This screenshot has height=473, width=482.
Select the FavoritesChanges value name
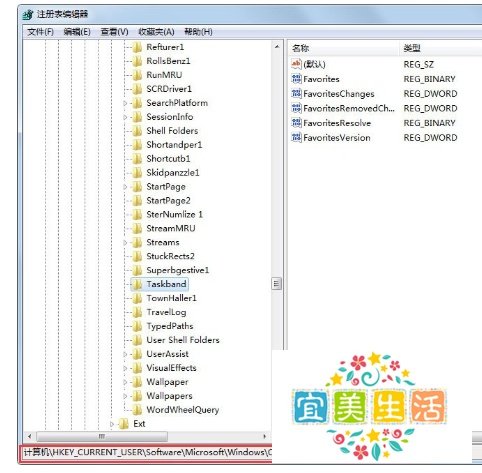click(339, 94)
